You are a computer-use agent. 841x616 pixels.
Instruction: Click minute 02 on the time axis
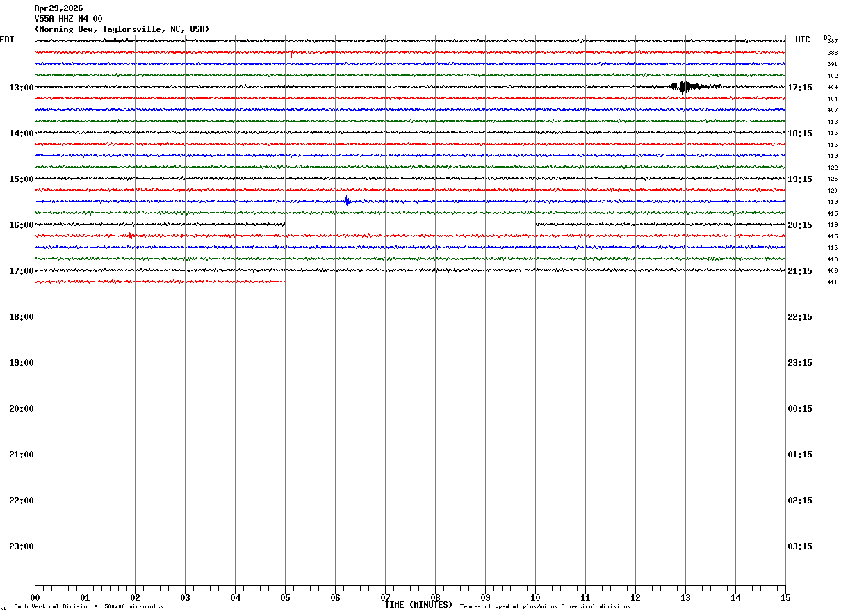click(135, 598)
